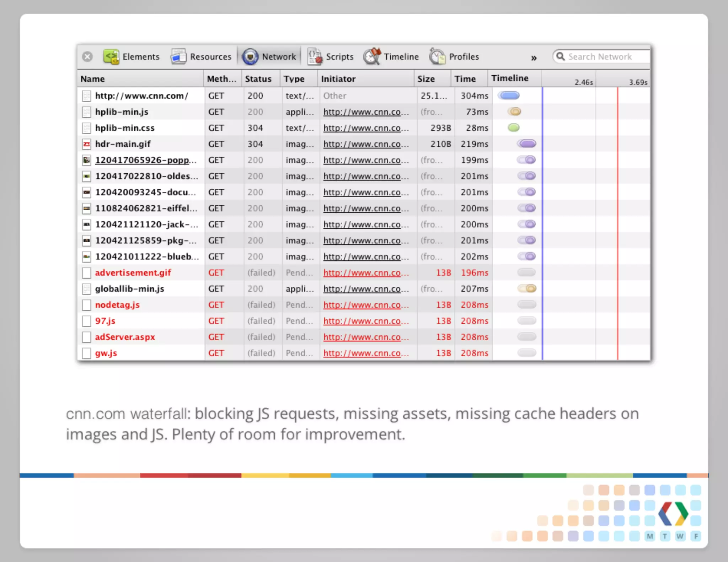The width and height of the screenshot is (728, 562).
Task: Open the Profiles panel icon
Action: [437, 57]
